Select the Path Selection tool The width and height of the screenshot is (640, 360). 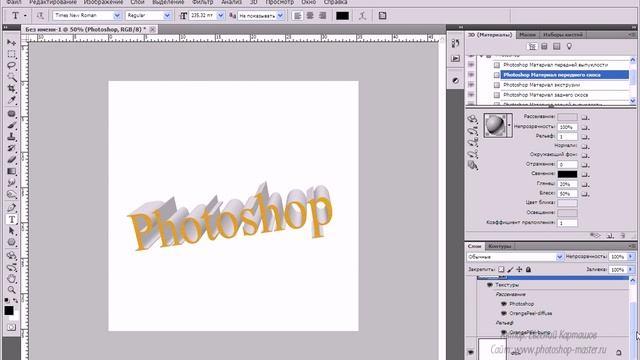[11, 231]
